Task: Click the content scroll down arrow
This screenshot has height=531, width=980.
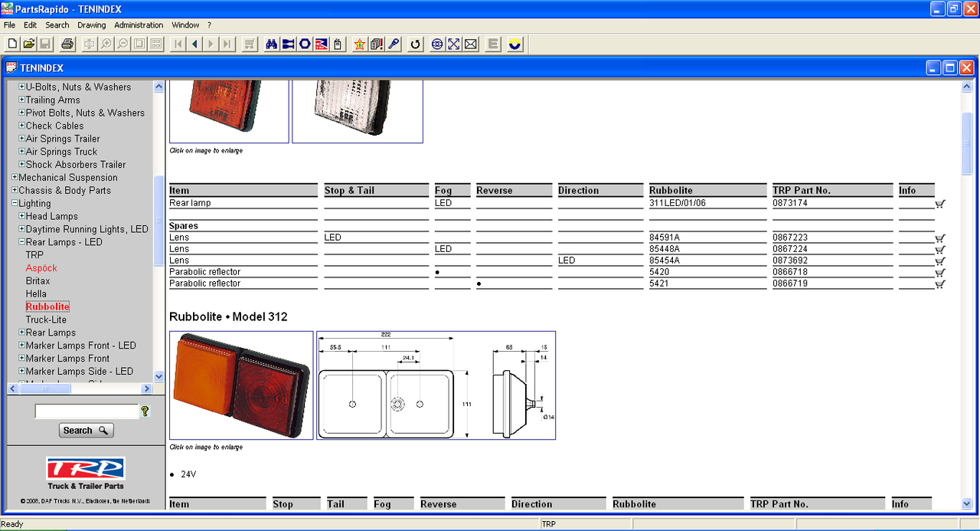Action: pos(967,504)
